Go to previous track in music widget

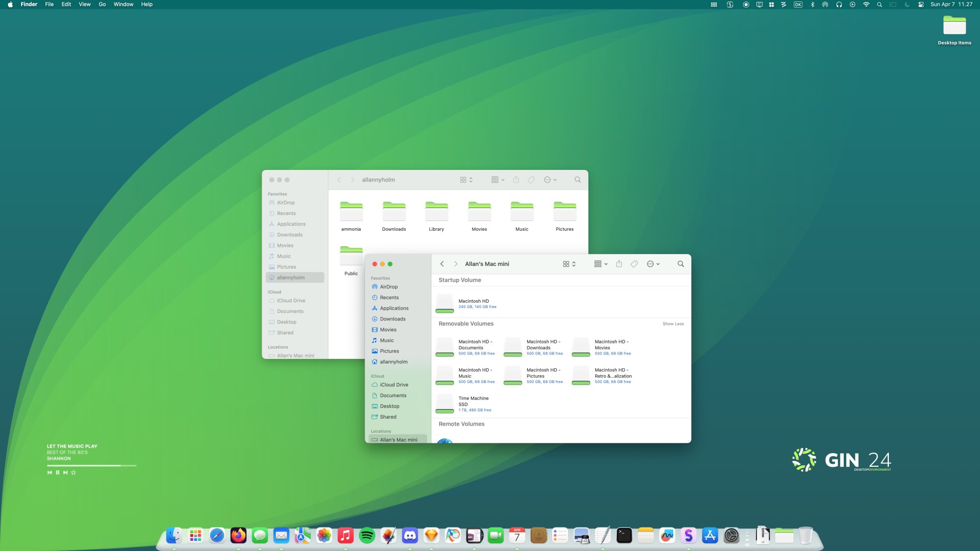point(49,473)
